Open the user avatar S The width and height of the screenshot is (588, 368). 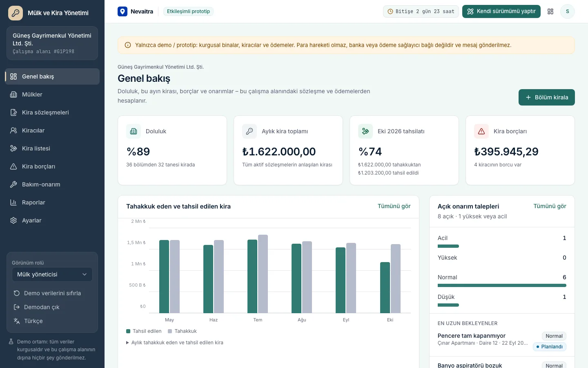pyautogui.click(x=567, y=11)
